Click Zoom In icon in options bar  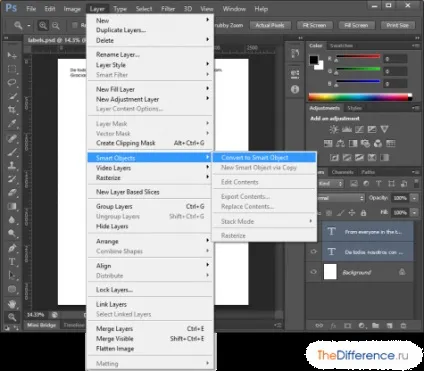[43, 25]
